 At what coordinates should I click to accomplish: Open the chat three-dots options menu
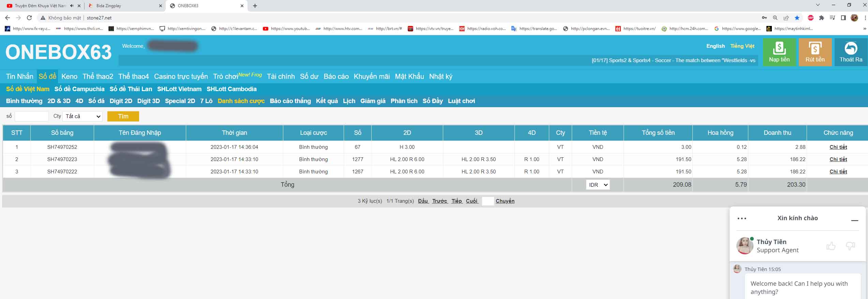[x=742, y=218]
